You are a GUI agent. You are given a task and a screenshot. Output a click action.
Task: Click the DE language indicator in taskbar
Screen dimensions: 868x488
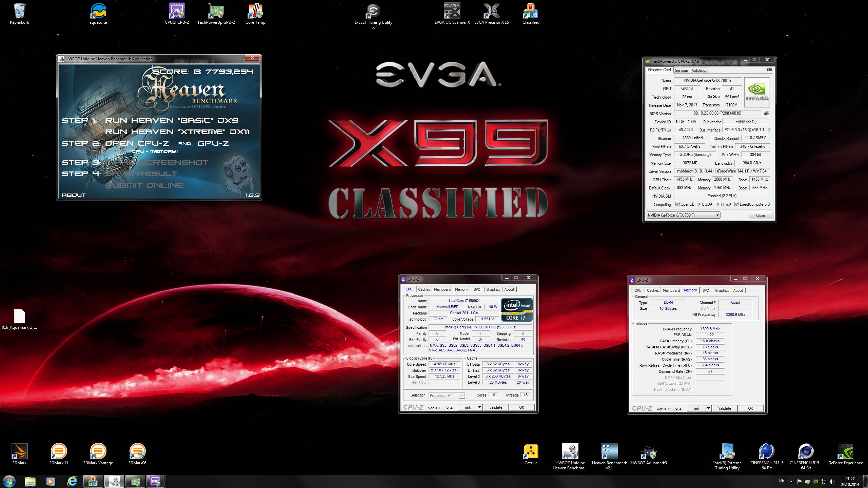tap(782, 481)
